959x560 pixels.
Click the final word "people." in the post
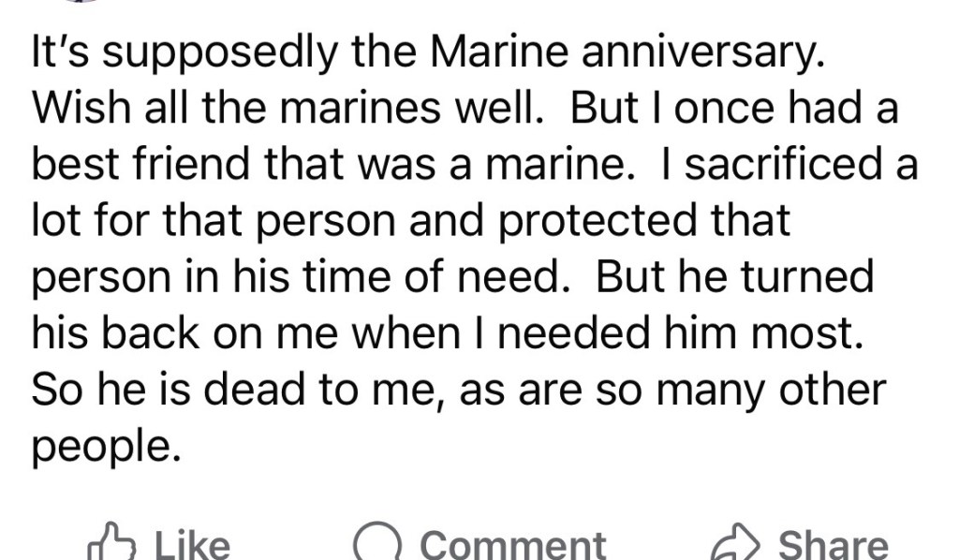click(x=104, y=447)
